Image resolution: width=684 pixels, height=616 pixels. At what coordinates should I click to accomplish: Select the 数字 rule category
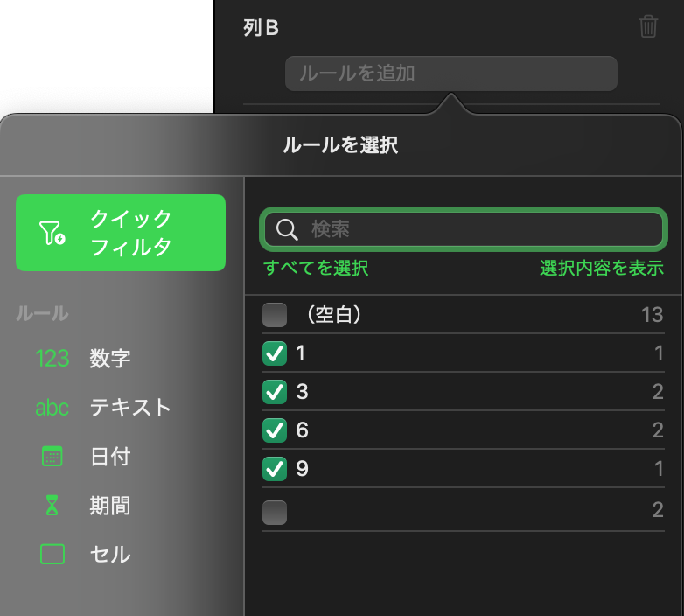tap(110, 359)
